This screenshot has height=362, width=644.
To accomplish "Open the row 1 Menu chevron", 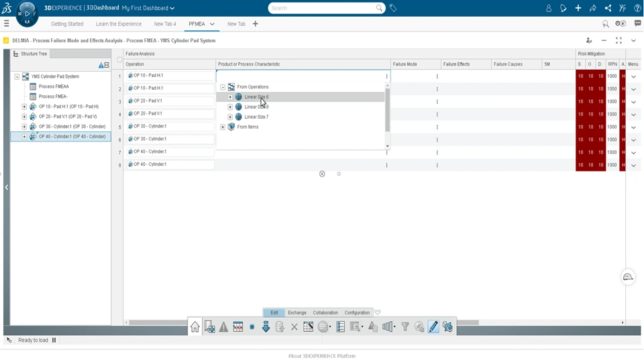I will (633, 76).
